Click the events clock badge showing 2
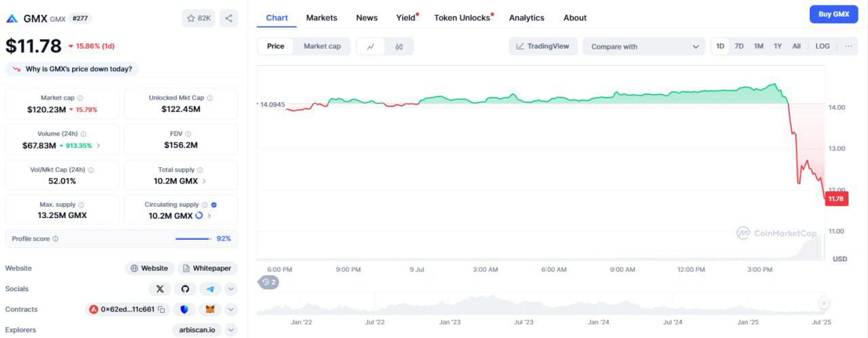This screenshot has width=868, height=338. [x=269, y=282]
